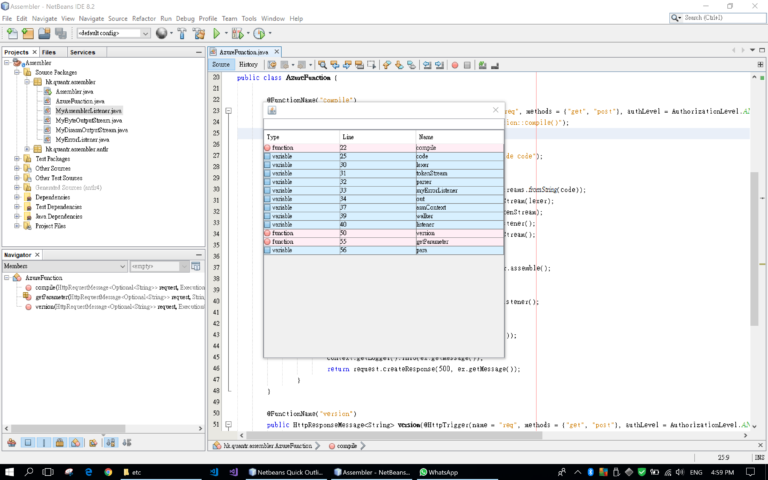Screen dimensions: 768x480
Task: Click the editor horizontal scrollbar
Action: [394, 435]
